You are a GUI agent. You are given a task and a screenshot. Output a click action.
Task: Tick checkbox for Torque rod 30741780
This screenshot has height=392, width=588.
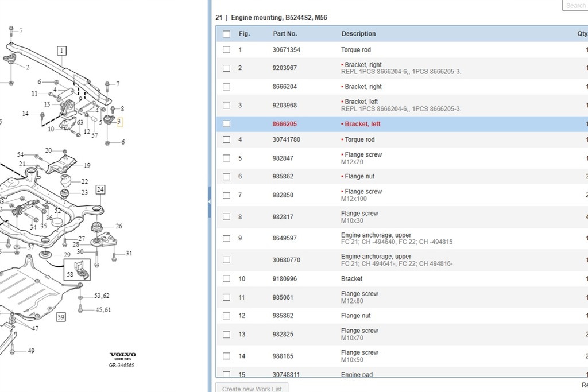[226, 139]
